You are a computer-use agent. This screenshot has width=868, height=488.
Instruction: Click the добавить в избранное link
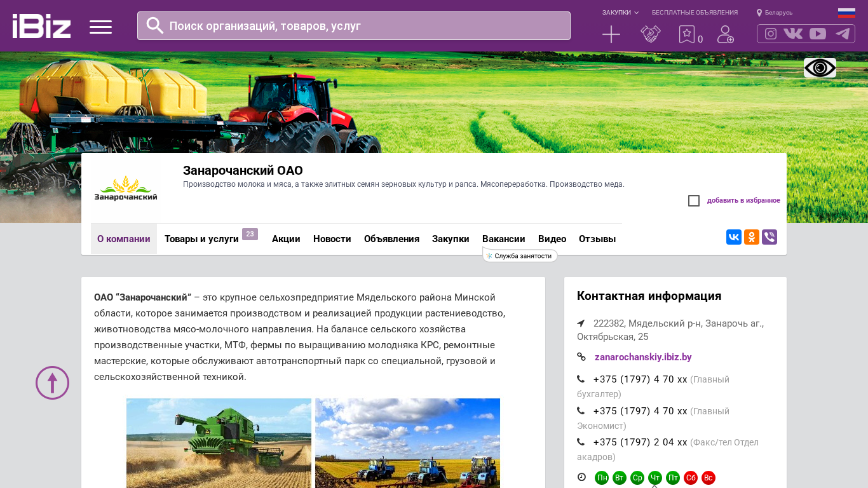point(743,201)
